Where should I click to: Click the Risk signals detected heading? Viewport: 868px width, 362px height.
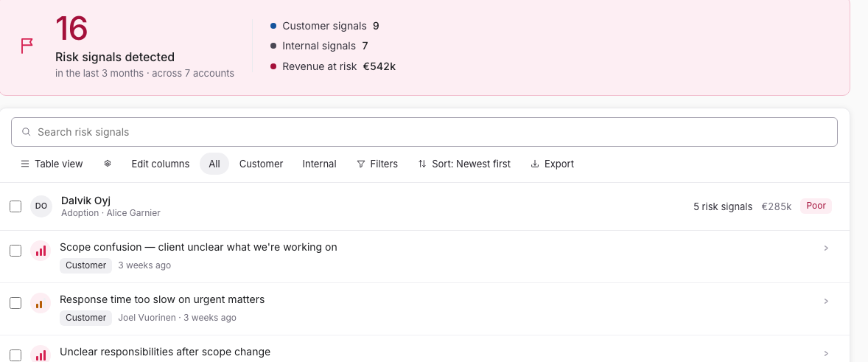(x=115, y=57)
